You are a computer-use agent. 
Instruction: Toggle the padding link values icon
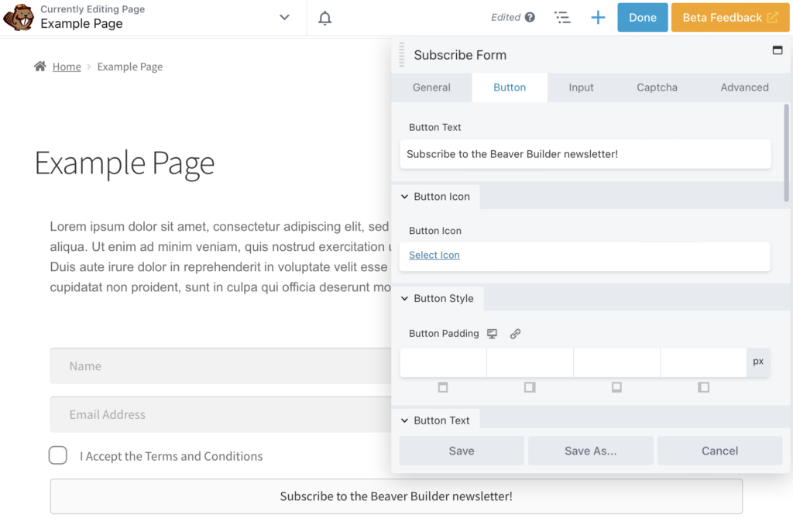coord(515,334)
